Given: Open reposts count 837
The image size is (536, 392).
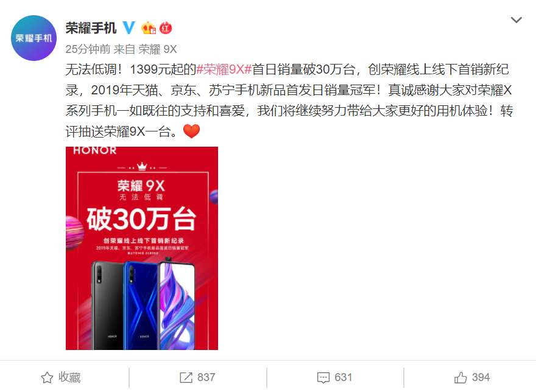Looking at the screenshot, I should [206, 377].
